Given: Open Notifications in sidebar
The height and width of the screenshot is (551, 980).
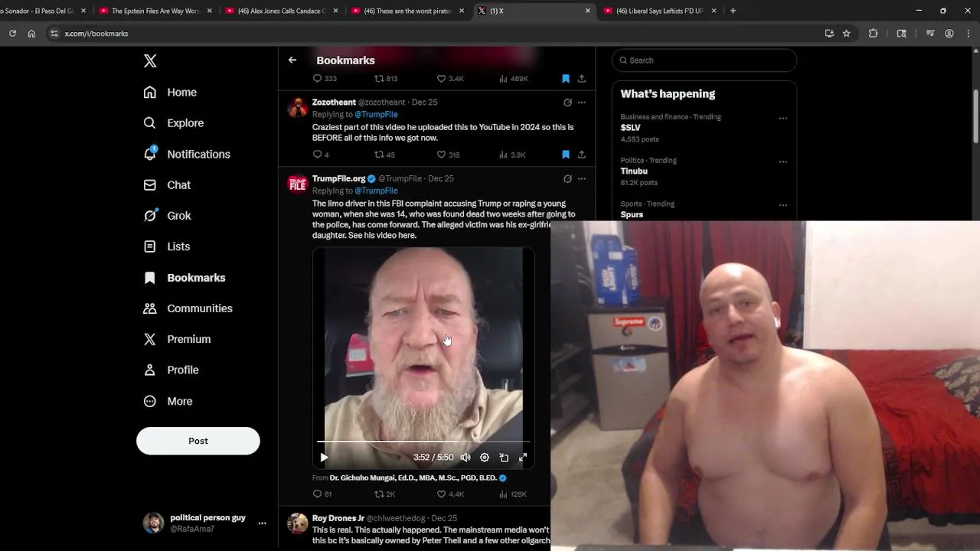Looking at the screenshot, I should click(x=187, y=154).
